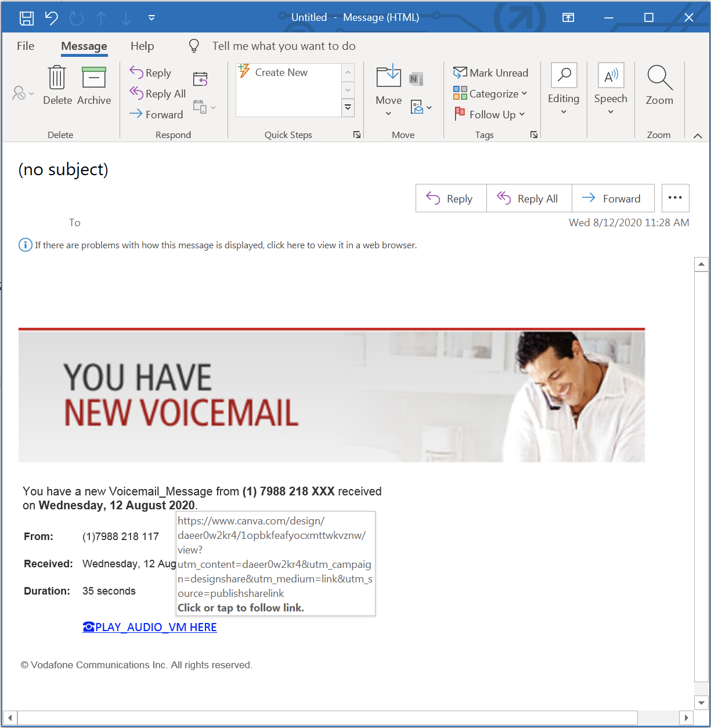Delete this email with the Delete icon
711x728 pixels.
tap(57, 84)
